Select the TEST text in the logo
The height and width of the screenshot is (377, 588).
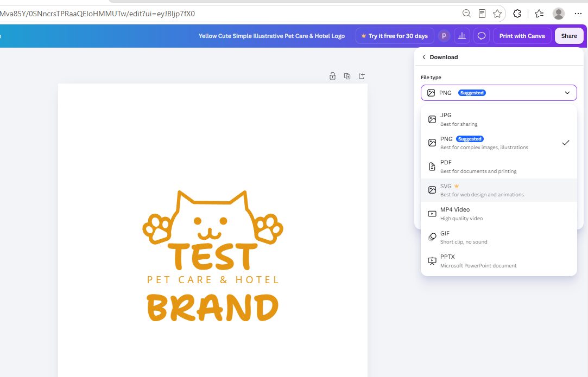tap(213, 257)
